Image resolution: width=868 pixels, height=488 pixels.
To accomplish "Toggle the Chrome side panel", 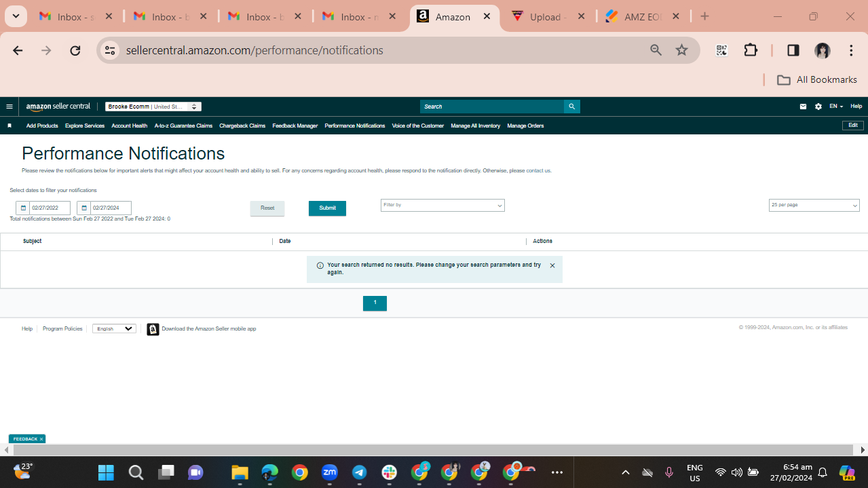I will point(793,50).
